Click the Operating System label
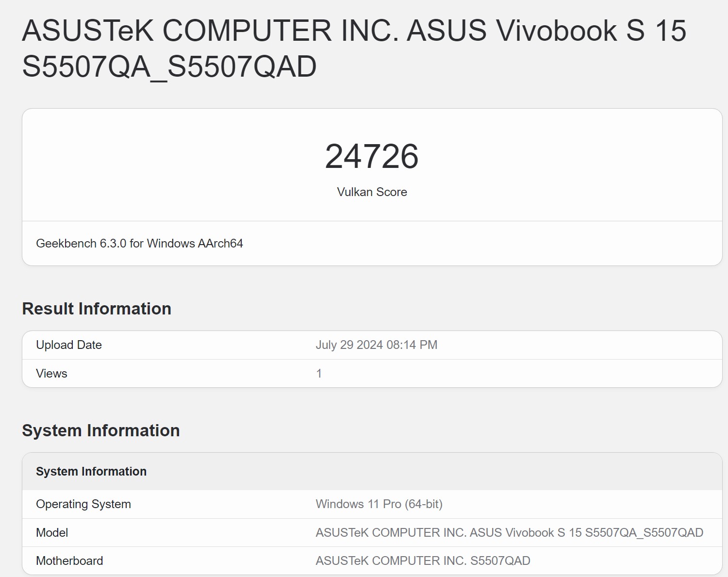The width and height of the screenshot is (728, 577). 83,504
